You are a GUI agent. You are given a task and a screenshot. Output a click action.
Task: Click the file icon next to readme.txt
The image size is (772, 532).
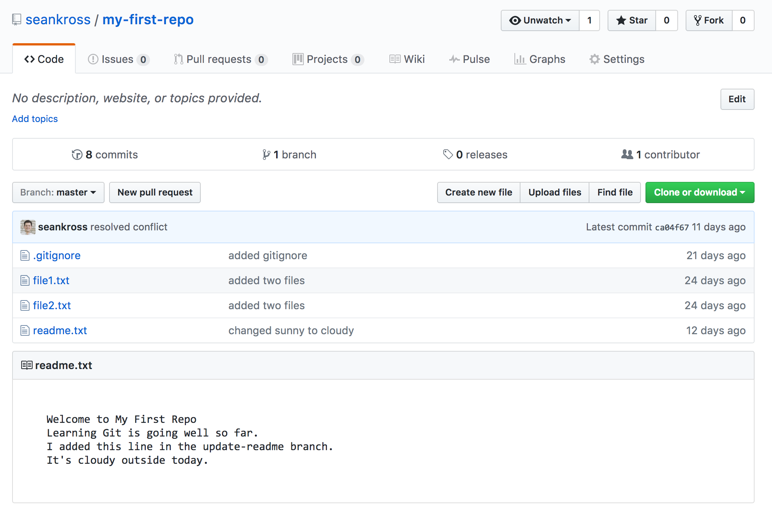[25, 331]
